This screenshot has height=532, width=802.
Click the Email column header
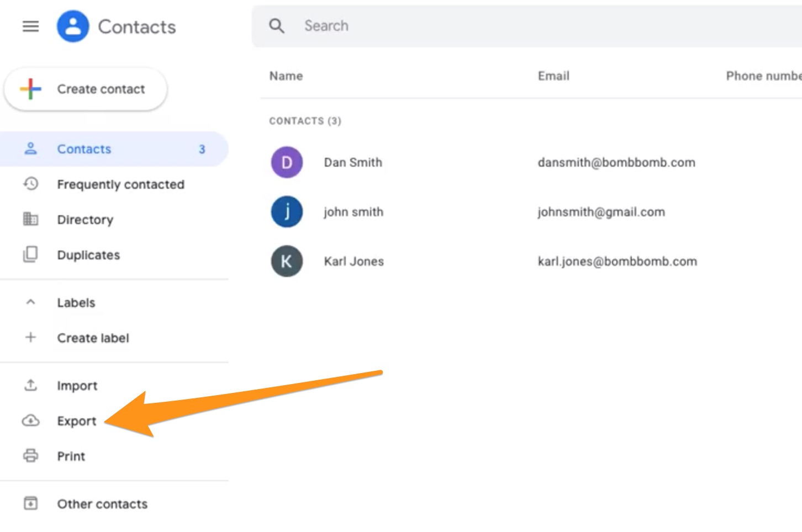tap(553, 76)
